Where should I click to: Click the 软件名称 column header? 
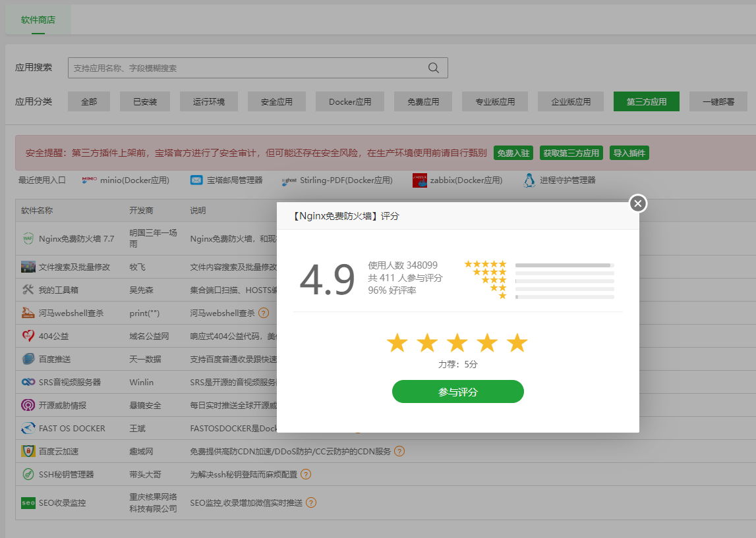click(37, 211)
